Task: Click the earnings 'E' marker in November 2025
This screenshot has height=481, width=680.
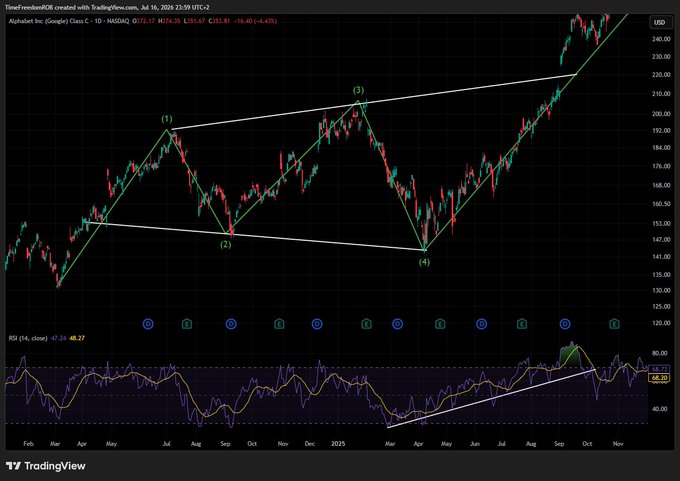Action: click(615, 324)
